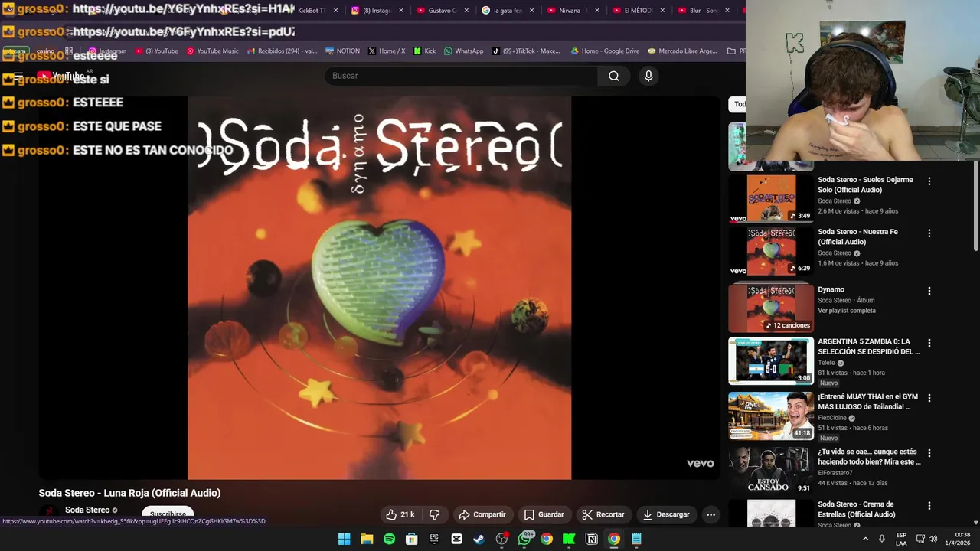Open Steam from the taskbar
This screenshot has width=980, height=551.
click(x=479, y=539)
